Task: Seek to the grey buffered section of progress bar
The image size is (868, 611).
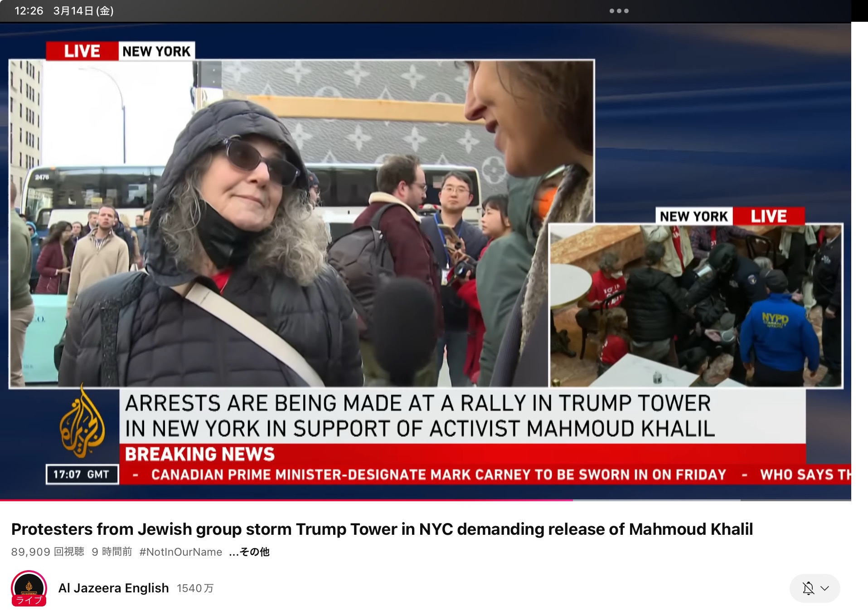Action: pyautogui.click(x=657, y=500)
